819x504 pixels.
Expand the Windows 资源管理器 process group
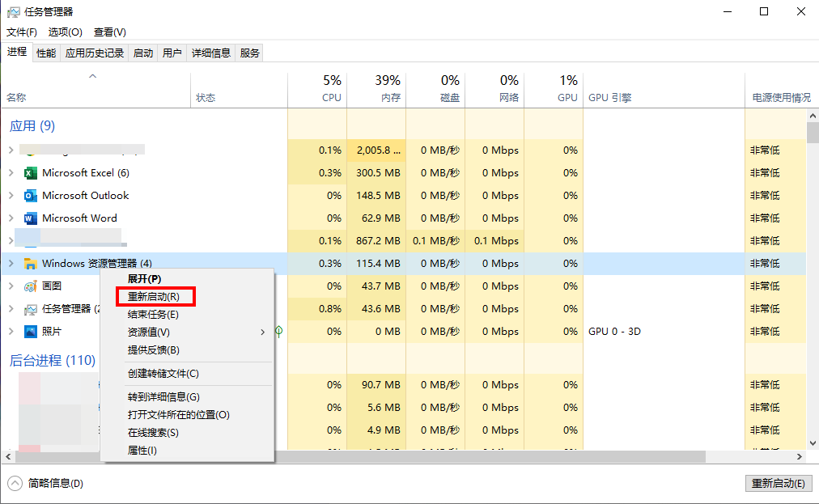pos(11,264)
